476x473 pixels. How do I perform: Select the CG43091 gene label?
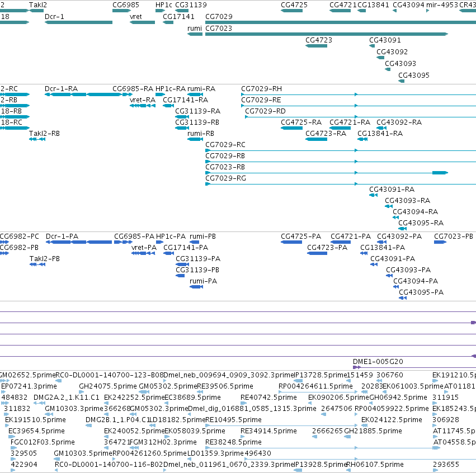point(385,40)
